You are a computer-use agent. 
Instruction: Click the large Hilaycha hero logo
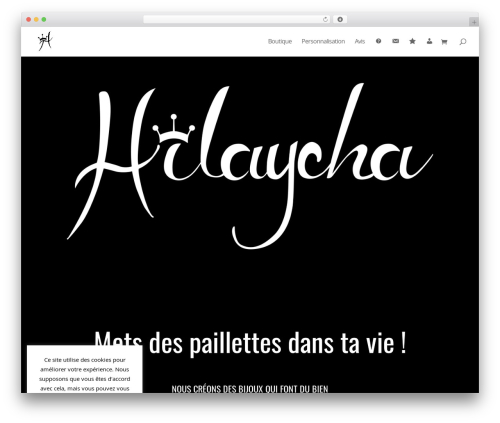[x=250, y=166]
